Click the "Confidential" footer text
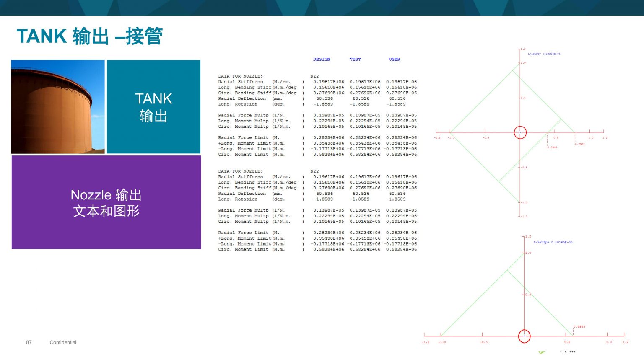This screenshot has height=362, width=644. (x=63, y=342)
